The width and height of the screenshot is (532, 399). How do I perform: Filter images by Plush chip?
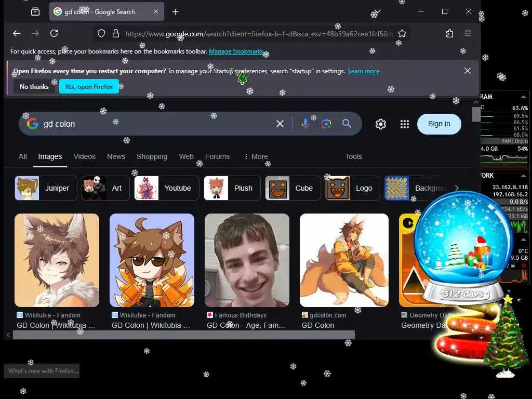pyautogui.click(x=232, y=188)
